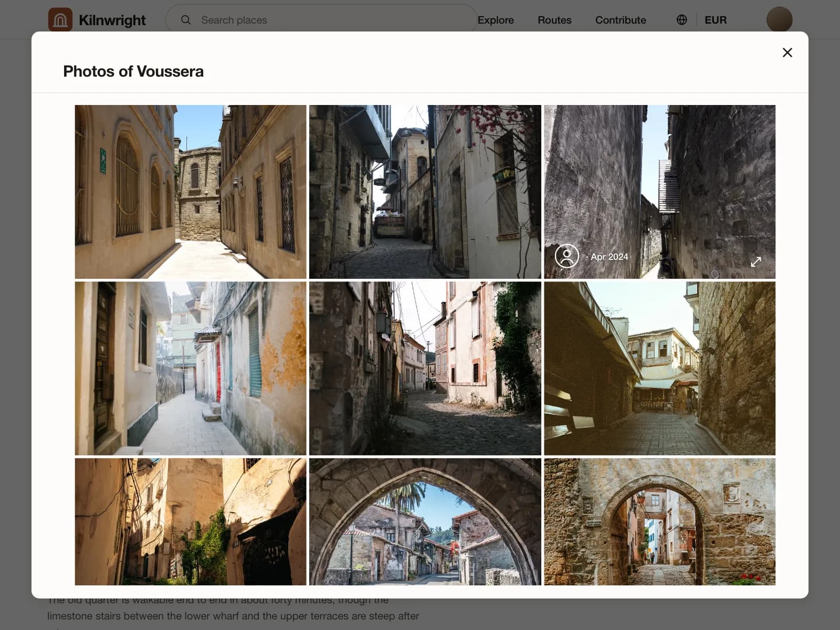Open the sepia photo of awning street
This screenshot has width=840, height=630.
[659, 369]
